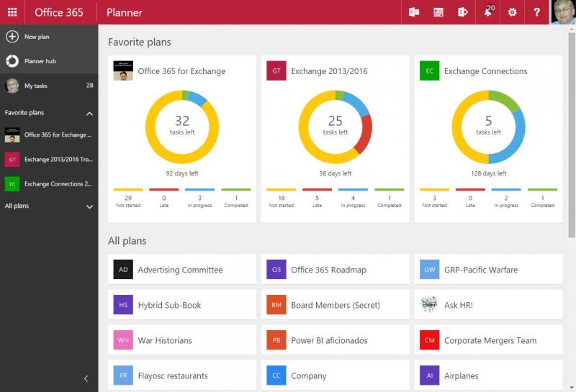Click the green EC plan icon on card
This screenshot has width=576, height=392.
pos(429,70)
